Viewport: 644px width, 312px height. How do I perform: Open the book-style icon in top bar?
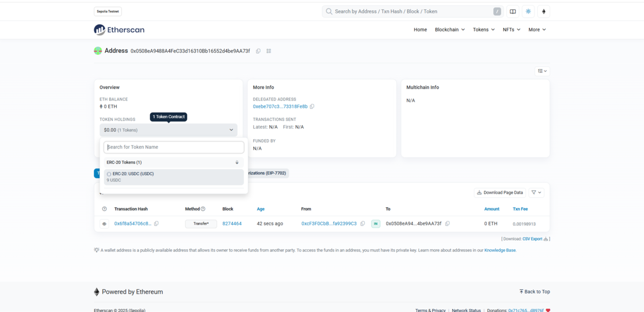[x=513, y=11]
